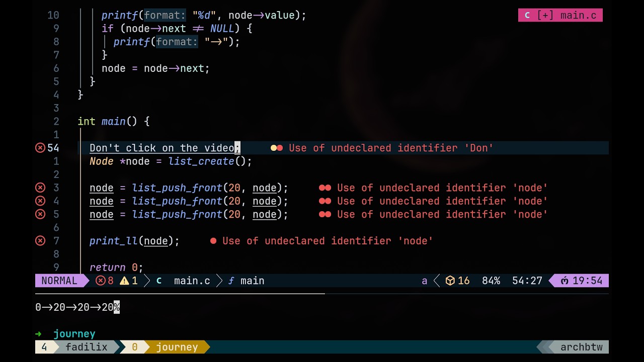Click the C icon in main.c tab
Screen dimensions: 644x362
tap(527, 15)
